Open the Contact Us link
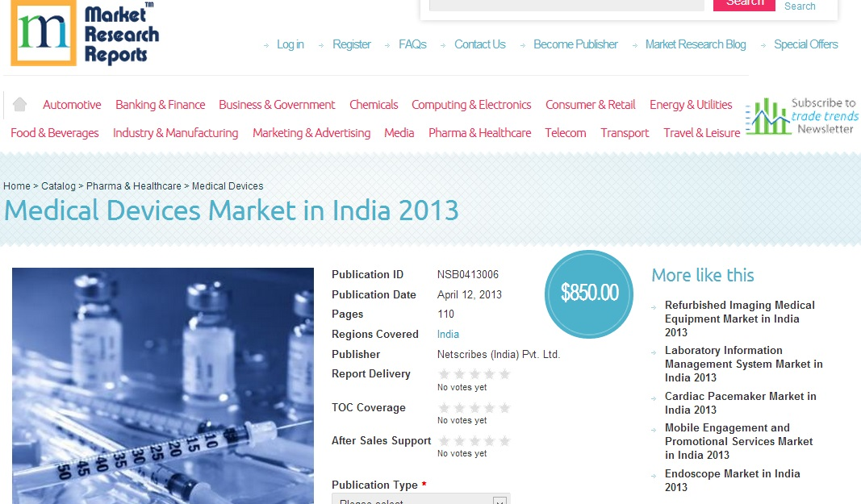Screen dimensions: 861x504 (x=480, y=44)
